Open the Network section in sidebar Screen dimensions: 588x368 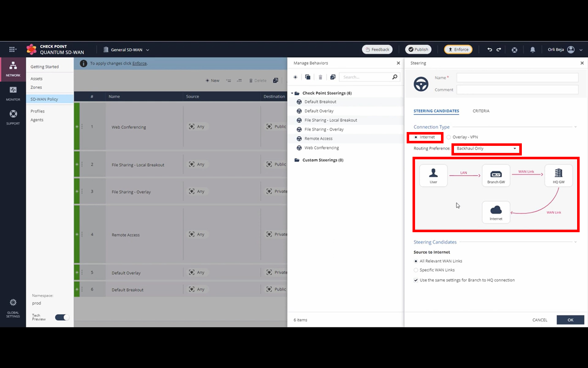tap(13, 69)
